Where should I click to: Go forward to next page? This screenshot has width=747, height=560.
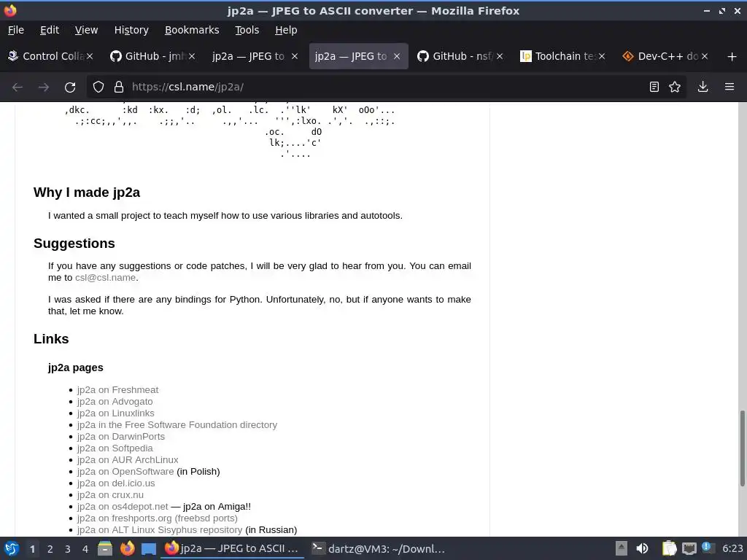(x=43, y=87)
